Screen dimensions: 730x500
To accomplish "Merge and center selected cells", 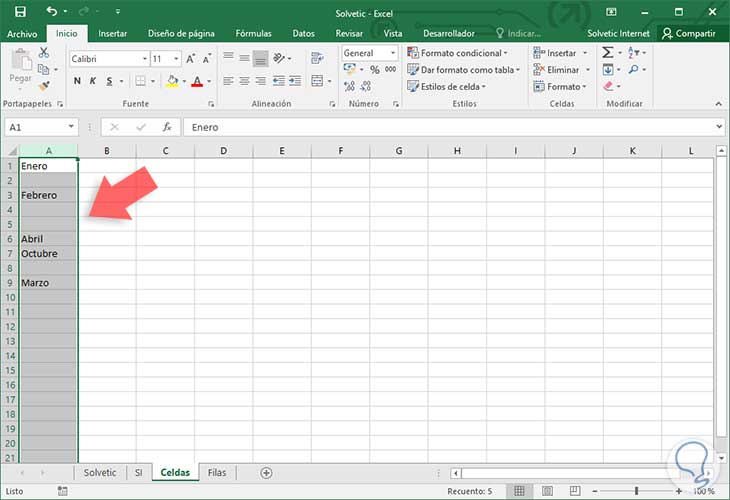I will (318, 81).
